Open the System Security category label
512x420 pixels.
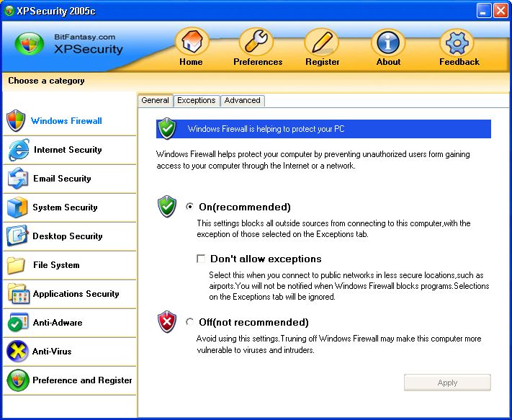pyautogui.click(x=65, y=207)
